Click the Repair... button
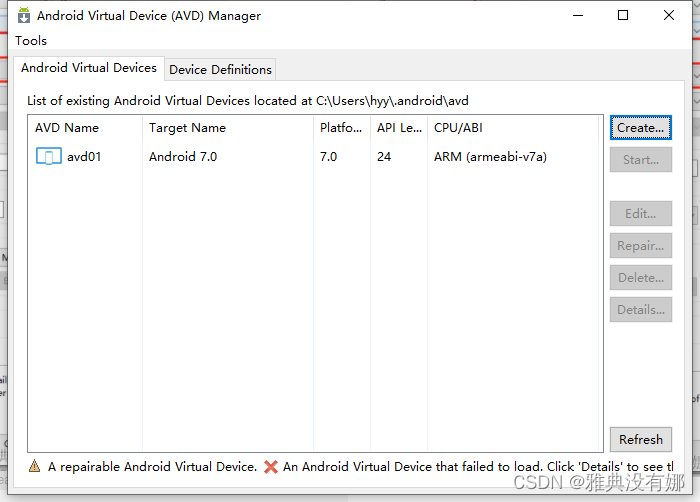 pyautogui.click(x=641, y=246)
